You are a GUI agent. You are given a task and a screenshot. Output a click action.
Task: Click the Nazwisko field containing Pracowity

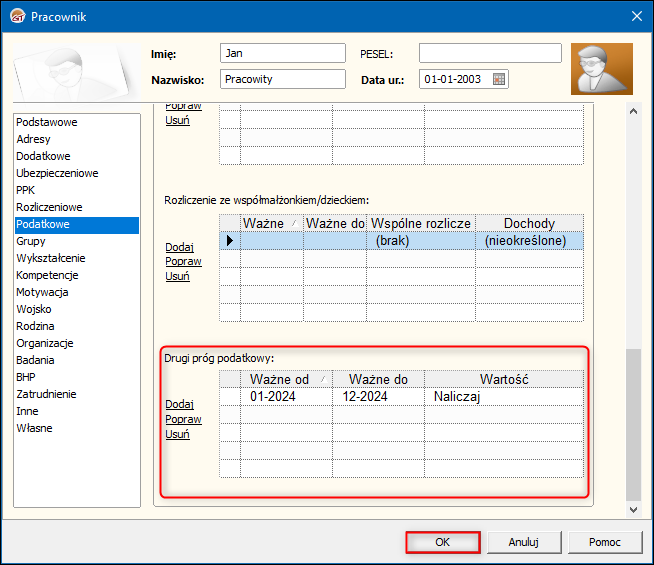[283, 79]
